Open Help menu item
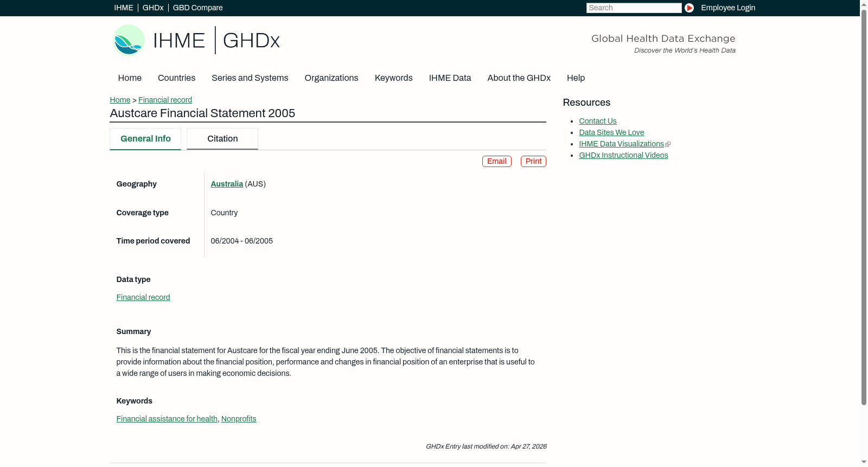Image resolution: width=868 pixels, height=467 pixels. click(x=576, y=78)
